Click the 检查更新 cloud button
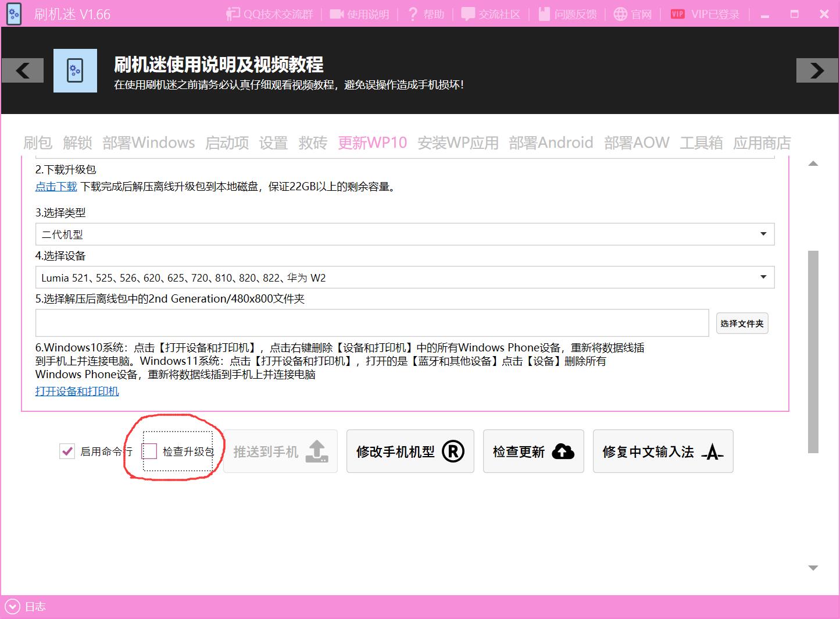 (x=533, y=451)
